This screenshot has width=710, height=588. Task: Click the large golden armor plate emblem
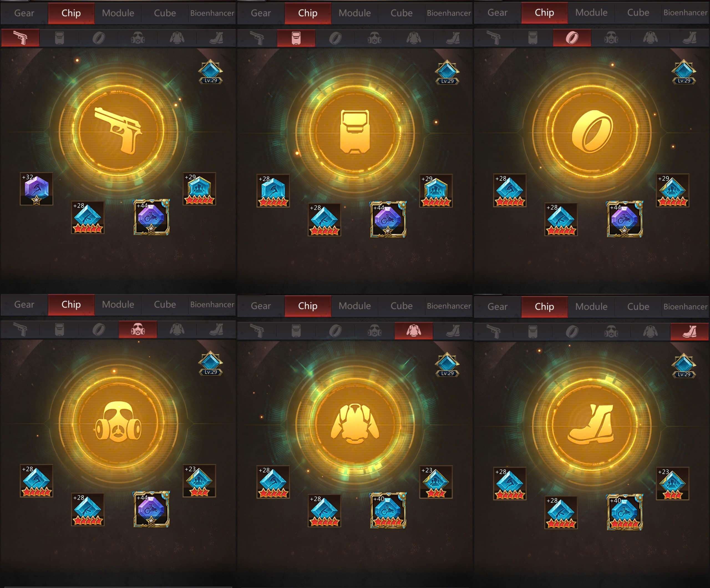[x=355, y=131]
